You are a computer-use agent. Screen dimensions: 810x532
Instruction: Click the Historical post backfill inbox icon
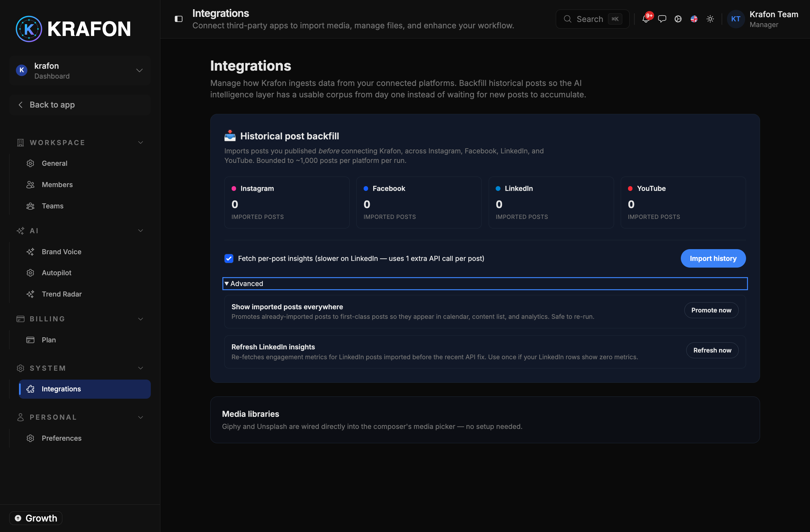pos(230,136)
